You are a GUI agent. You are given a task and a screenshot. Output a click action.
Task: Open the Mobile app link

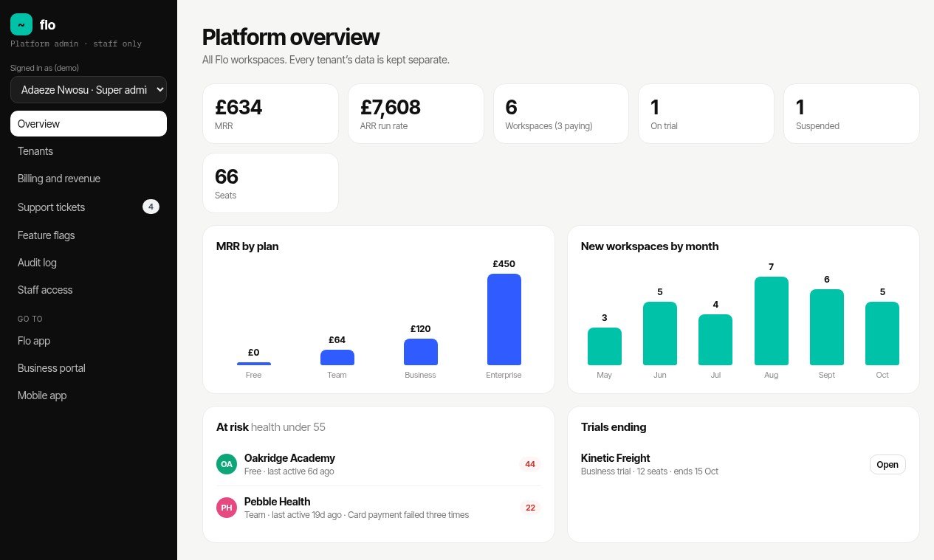(89, 395)
